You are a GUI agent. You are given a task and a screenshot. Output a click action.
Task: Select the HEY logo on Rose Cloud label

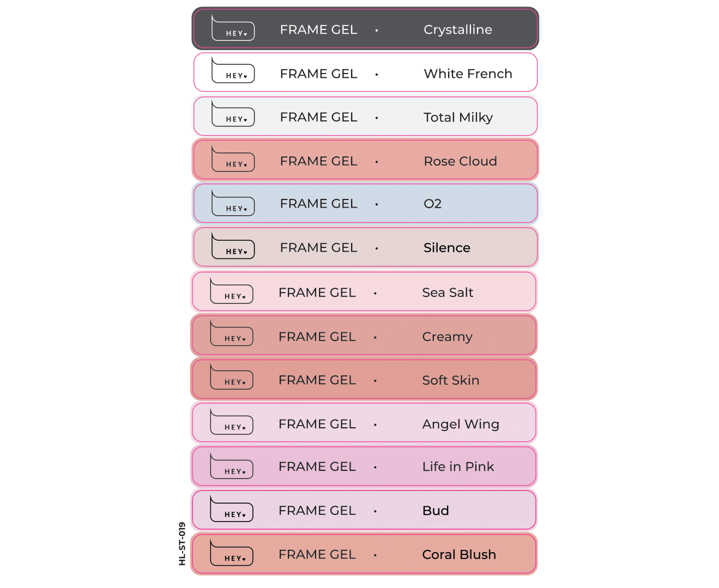coord(233,160)
